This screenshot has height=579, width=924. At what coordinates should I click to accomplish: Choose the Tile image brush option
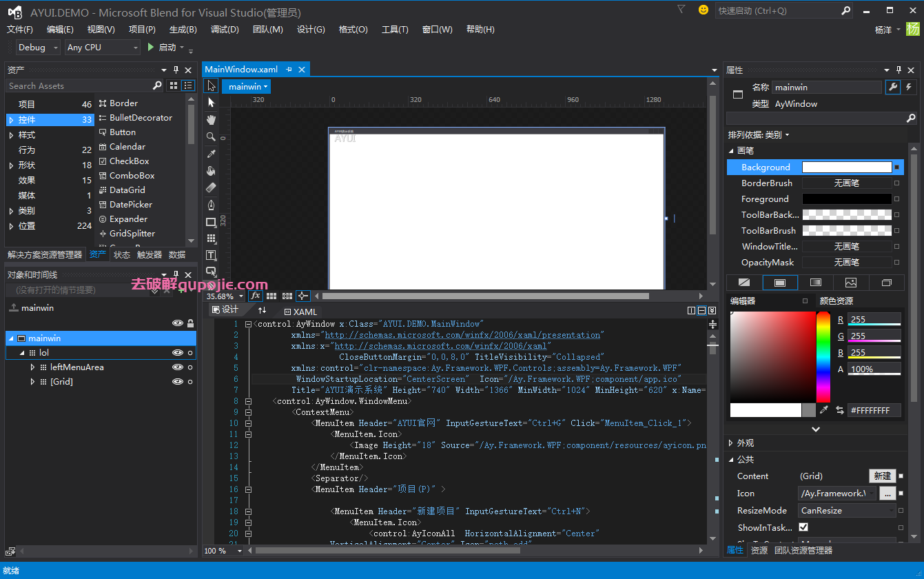point(851,283)
